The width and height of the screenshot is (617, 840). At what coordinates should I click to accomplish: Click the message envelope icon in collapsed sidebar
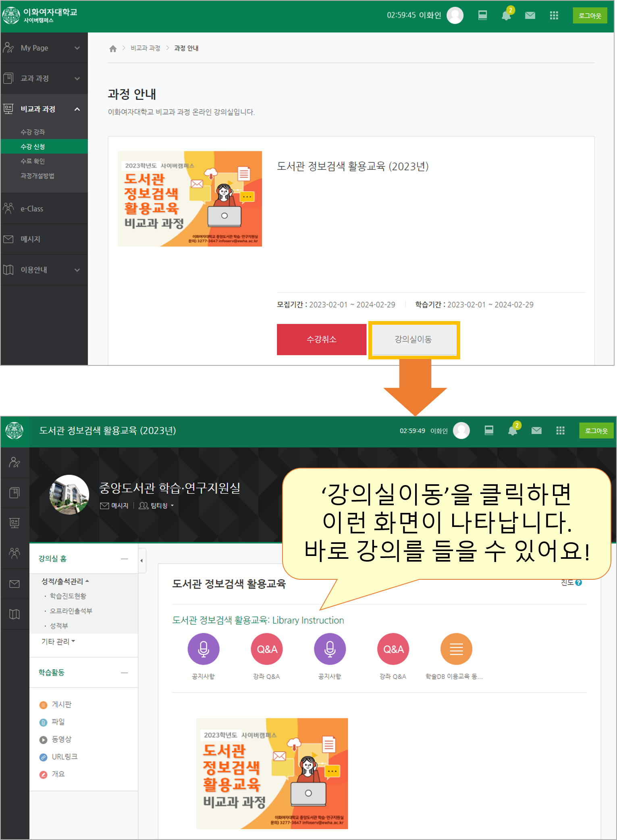tap(15, 584)
